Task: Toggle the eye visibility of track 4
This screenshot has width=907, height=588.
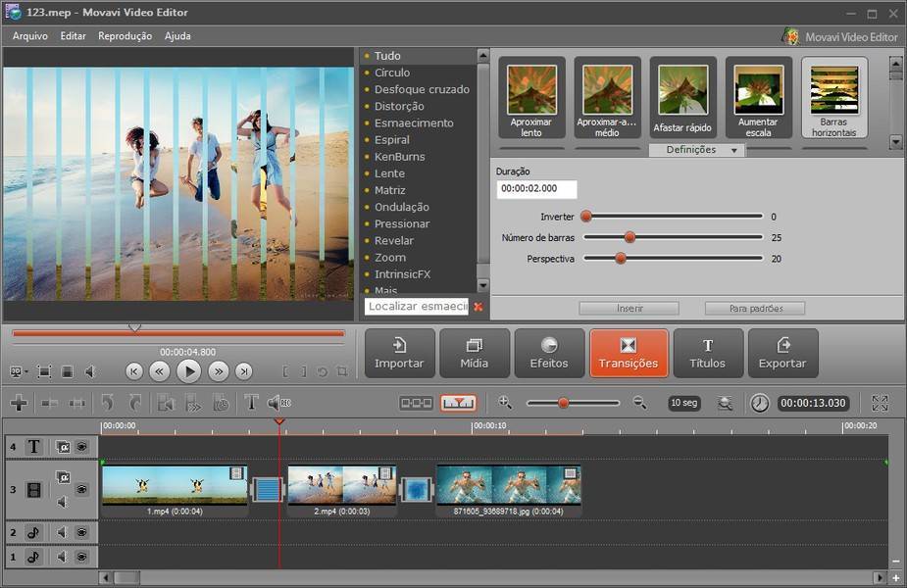Action: [x=82, y=446]
